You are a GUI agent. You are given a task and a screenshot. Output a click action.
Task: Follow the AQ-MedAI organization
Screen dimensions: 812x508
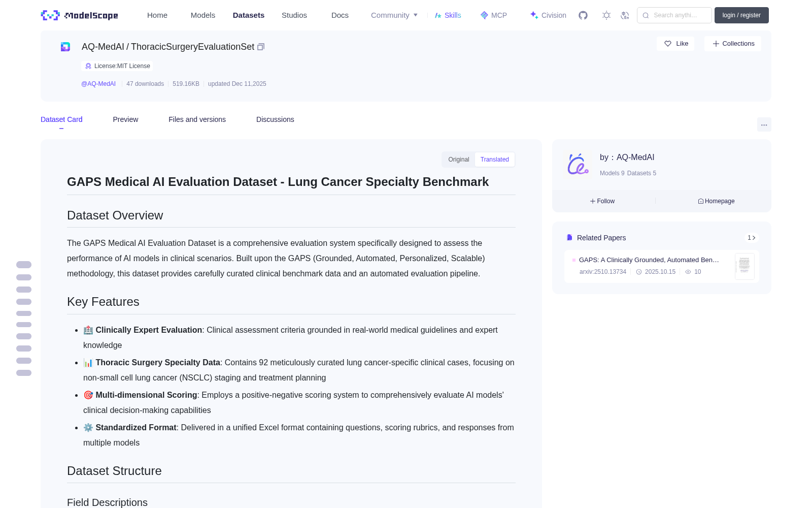coord(602,201)
